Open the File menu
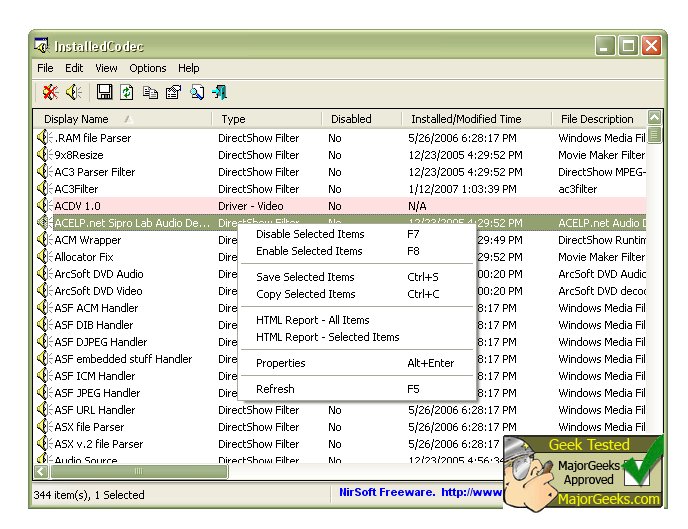The width and height of the screenshot is (688, 529). 45,68
